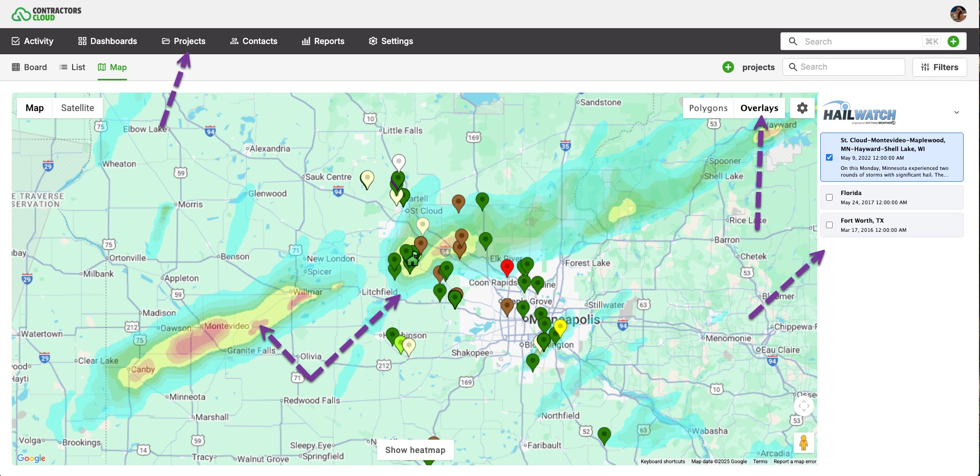
Task: Focus the projects Search input field
Action: 844,67
